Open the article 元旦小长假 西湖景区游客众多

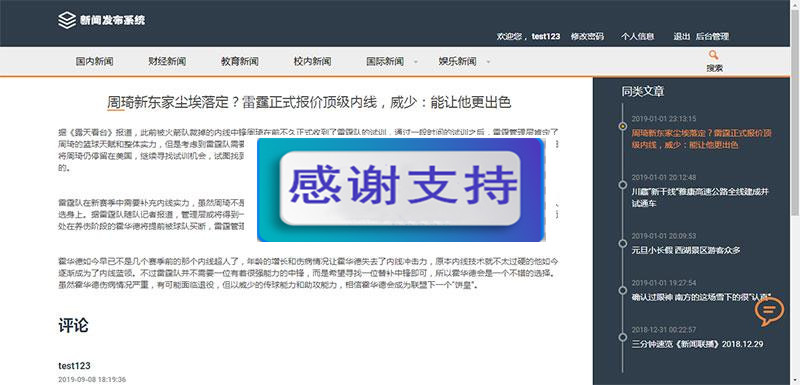click(x=686, y=250)
